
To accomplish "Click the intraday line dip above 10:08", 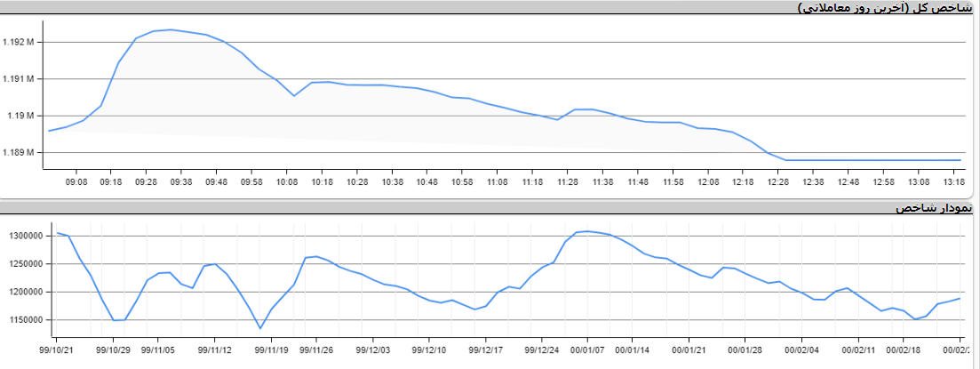I will [x=294, y=95].
